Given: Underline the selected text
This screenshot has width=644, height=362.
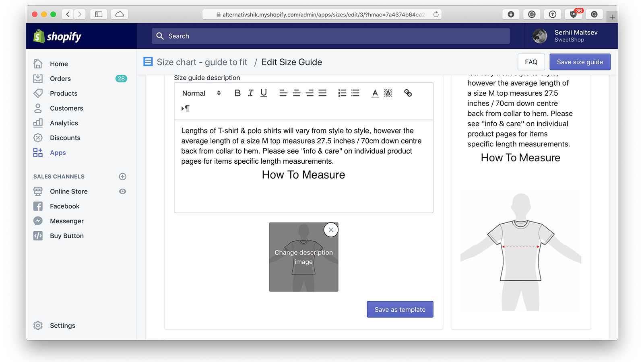Looking at the screenshot, I should [x=264, y=93].
